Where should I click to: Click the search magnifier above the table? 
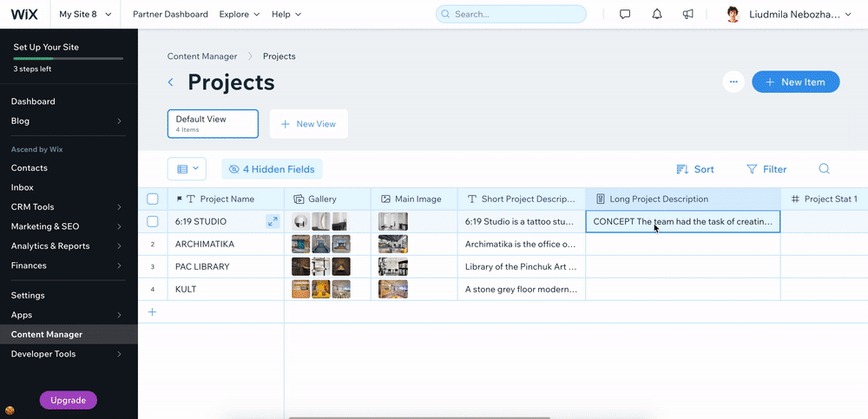[824, 169]
